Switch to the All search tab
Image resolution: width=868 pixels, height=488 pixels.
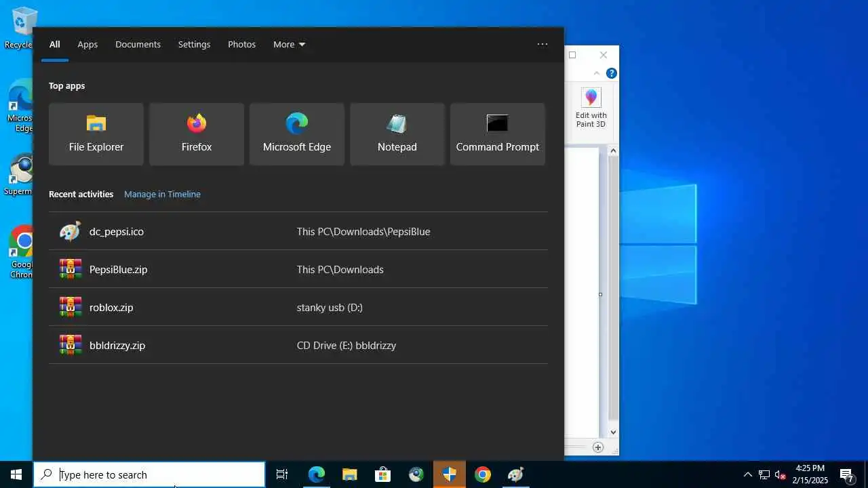pyautogui.click(x=55, y=45)
